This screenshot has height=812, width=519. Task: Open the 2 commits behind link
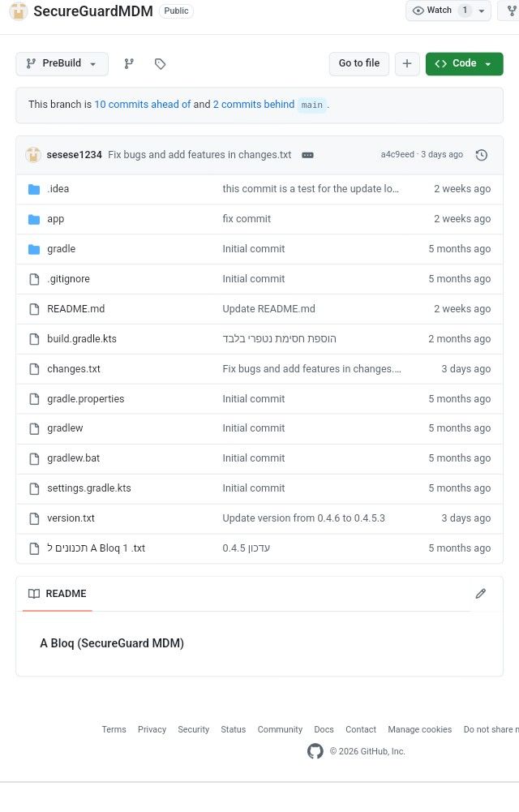tap(253, 105)
